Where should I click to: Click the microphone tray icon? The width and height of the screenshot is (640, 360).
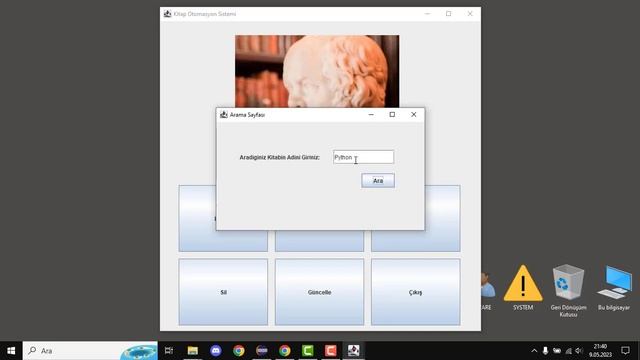pos(545,351)
